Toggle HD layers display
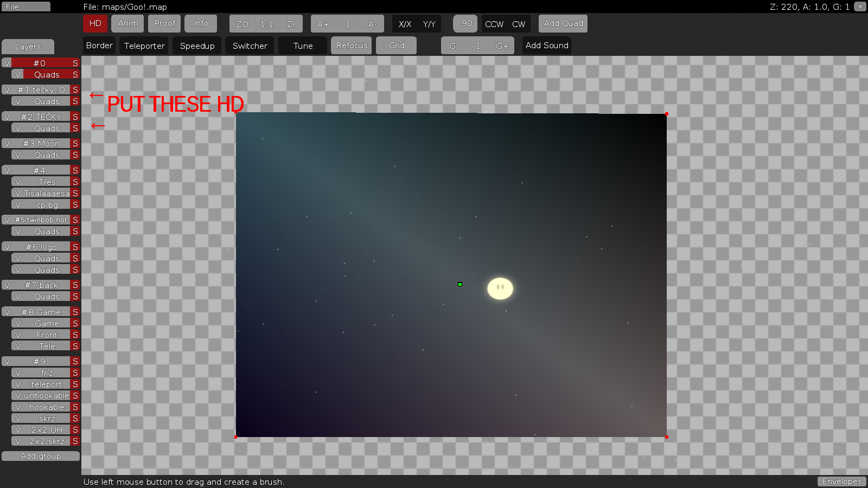The width and height of the screenshot is (868, 488). tap(95, 23)
